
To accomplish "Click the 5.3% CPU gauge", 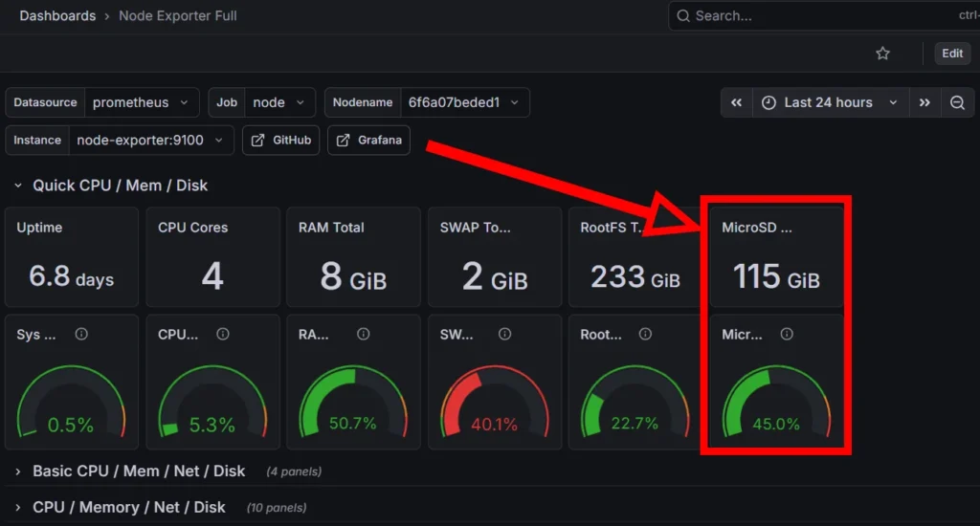I will click(x=212, y=402).
